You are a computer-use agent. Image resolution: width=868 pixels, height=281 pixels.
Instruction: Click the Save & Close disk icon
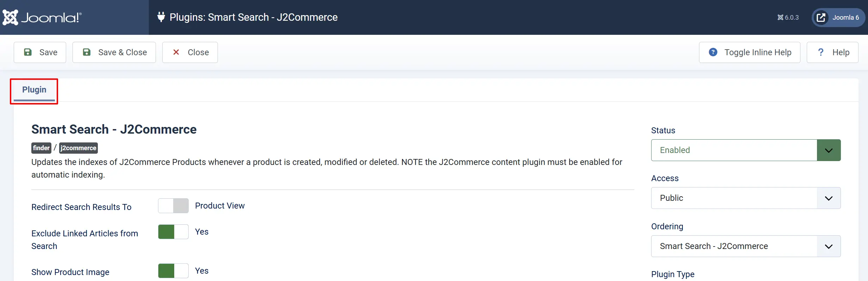(87, 52)
